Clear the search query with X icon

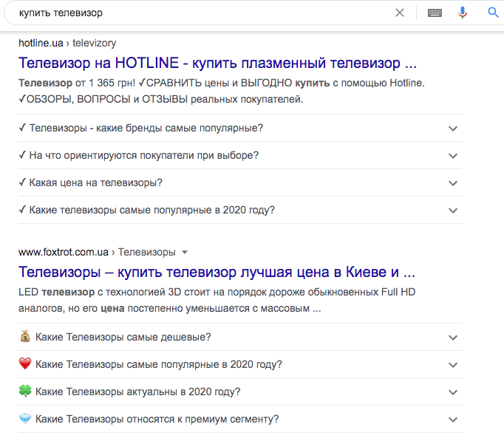pos(400,13)
